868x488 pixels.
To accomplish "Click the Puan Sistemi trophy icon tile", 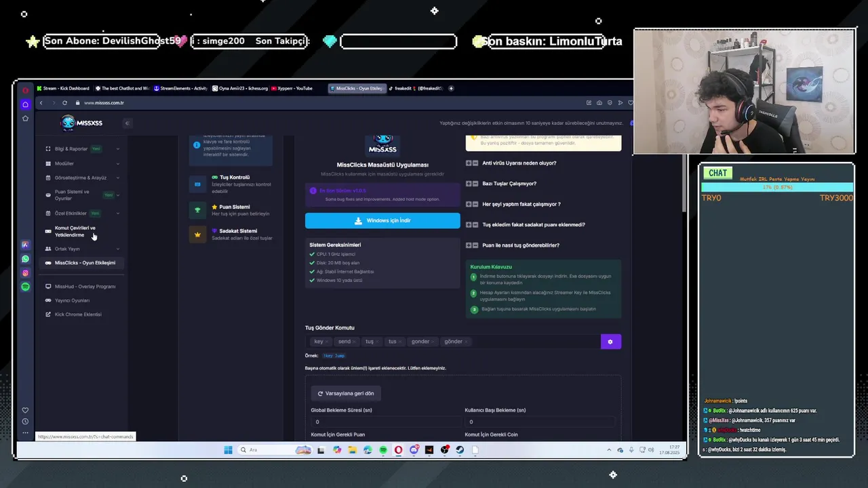I will [x=197, y=210].
